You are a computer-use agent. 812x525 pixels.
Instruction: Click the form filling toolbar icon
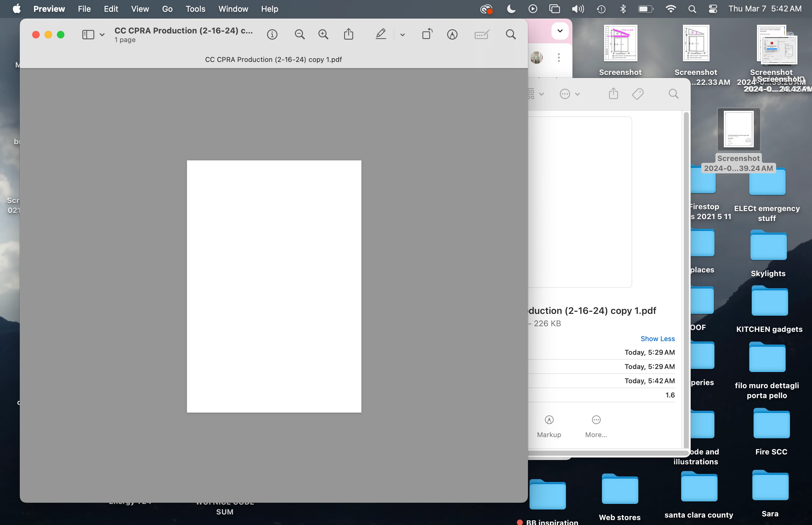tap(482, 34)
